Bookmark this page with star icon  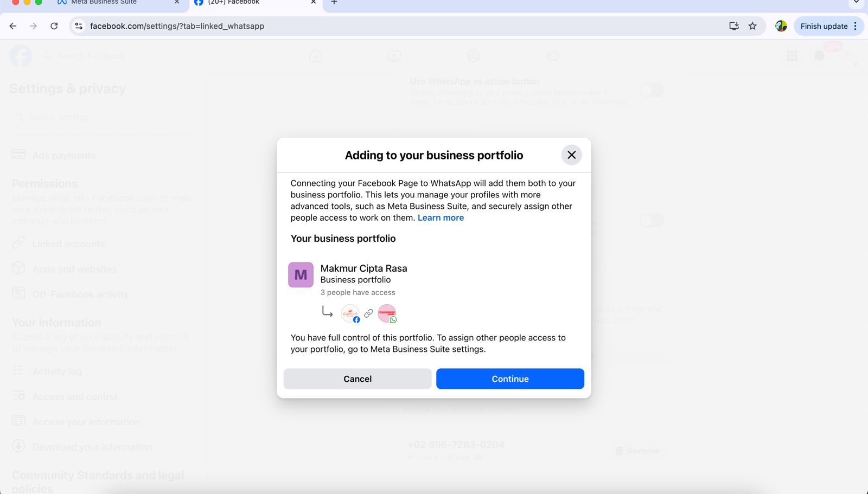752,26
